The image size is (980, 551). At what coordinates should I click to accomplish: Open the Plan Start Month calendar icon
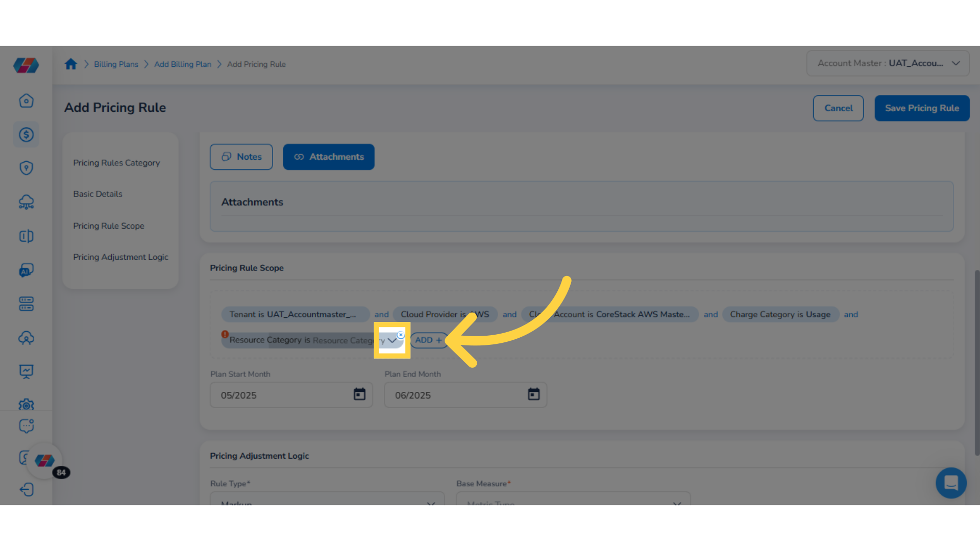tap(359, 394)
